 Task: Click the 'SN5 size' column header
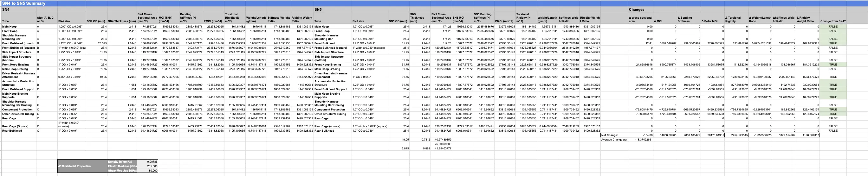pos(358,21)
